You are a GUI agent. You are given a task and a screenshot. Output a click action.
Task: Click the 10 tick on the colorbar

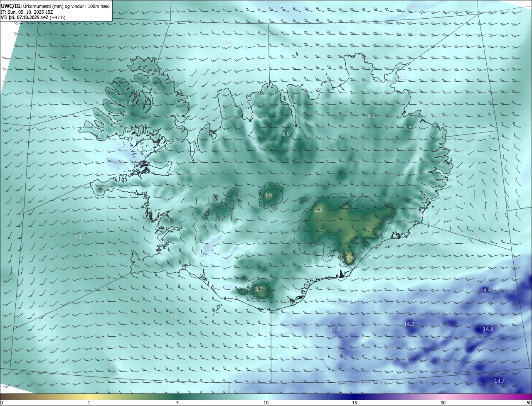pos(266,403)
